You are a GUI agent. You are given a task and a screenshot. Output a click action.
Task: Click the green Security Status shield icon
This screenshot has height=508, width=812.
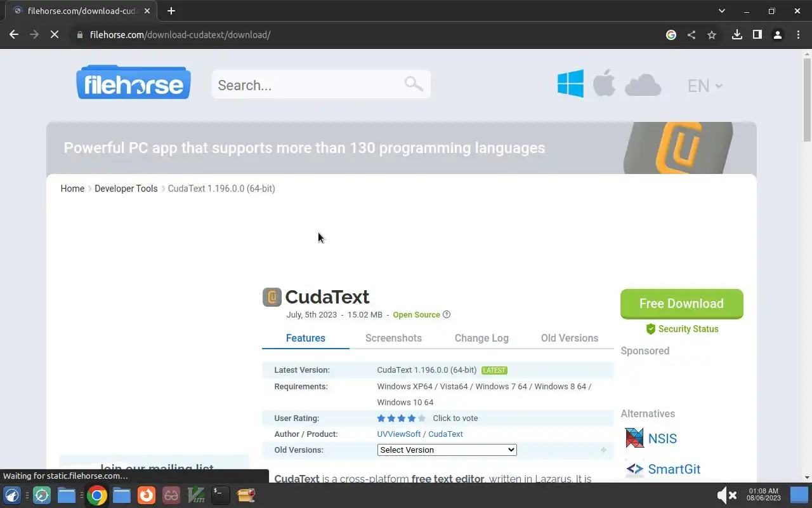coord(650,329)
